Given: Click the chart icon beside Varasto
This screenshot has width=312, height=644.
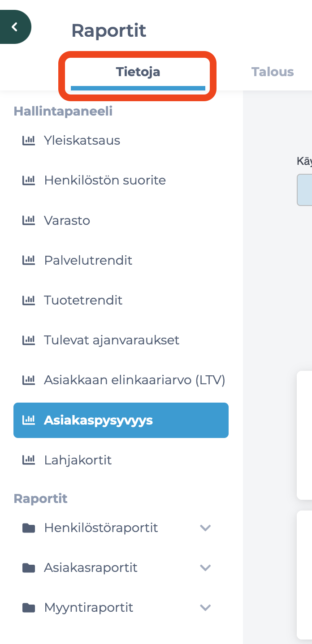Looking at the screenshot, I should [29, 220].
